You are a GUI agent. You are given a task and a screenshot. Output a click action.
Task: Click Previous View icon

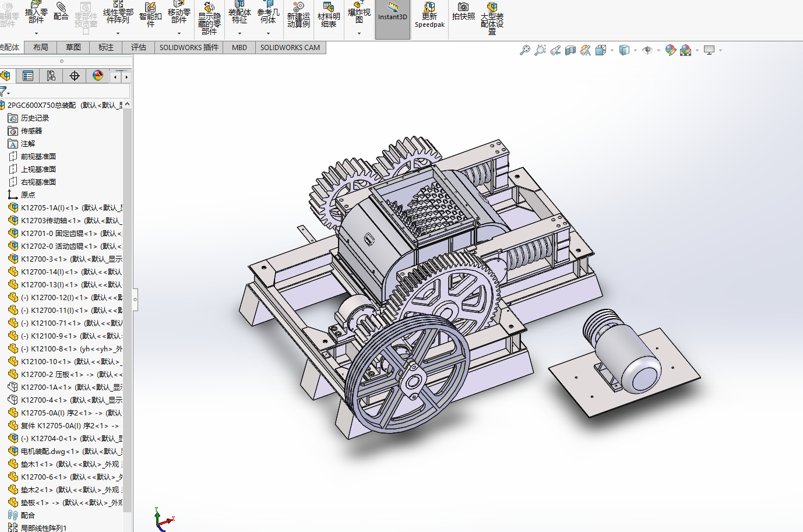tap(555, 50)
